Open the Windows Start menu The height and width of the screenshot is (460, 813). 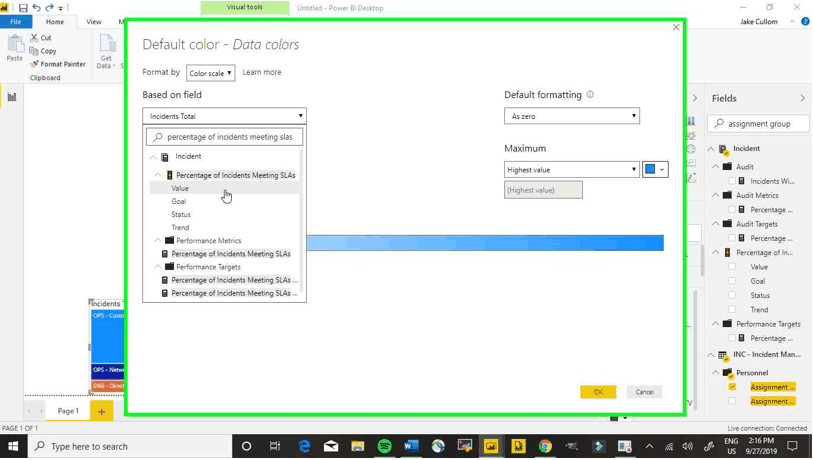pyautogui.click(x=13, y=447)
